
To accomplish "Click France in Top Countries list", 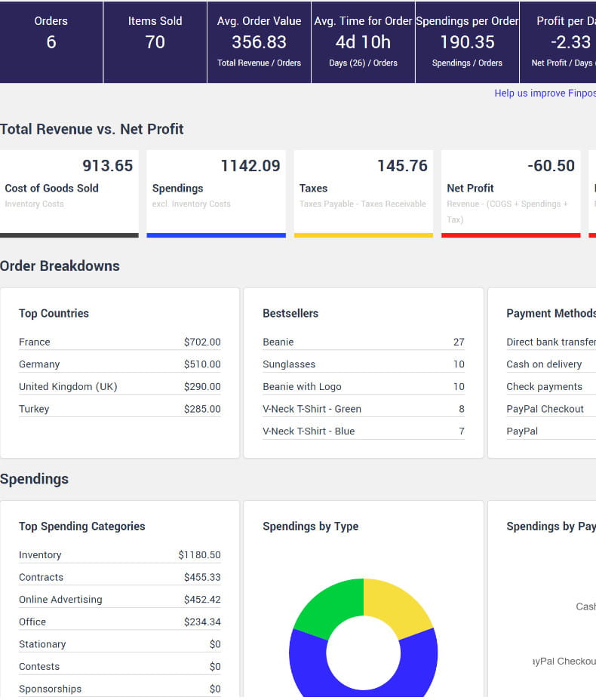I will (35, 342).
